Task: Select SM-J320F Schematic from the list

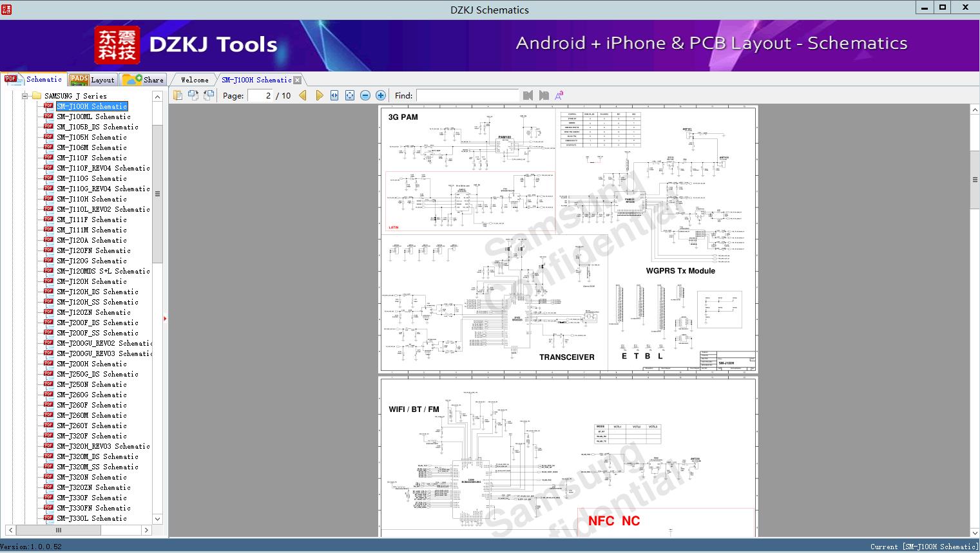Action: pyautogui.click(x=91, y=436)
